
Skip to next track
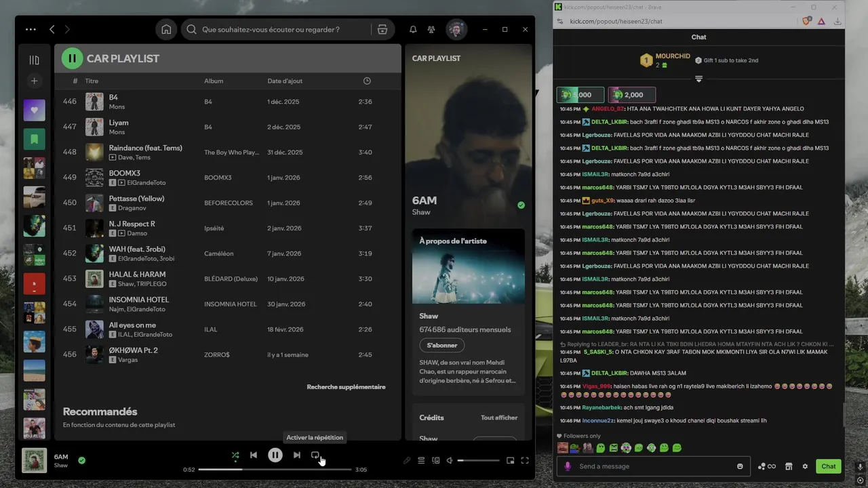[297, 455]
